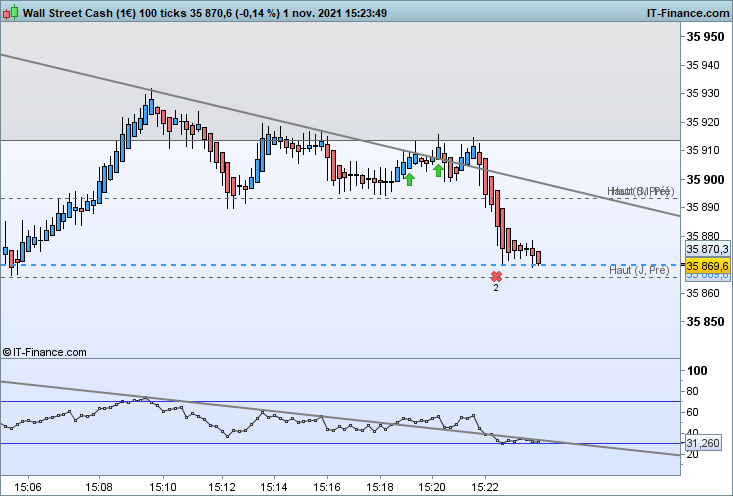Select the 35 870,3 current price label
This screenshot has width=733, height=496.
pos(707,249)
